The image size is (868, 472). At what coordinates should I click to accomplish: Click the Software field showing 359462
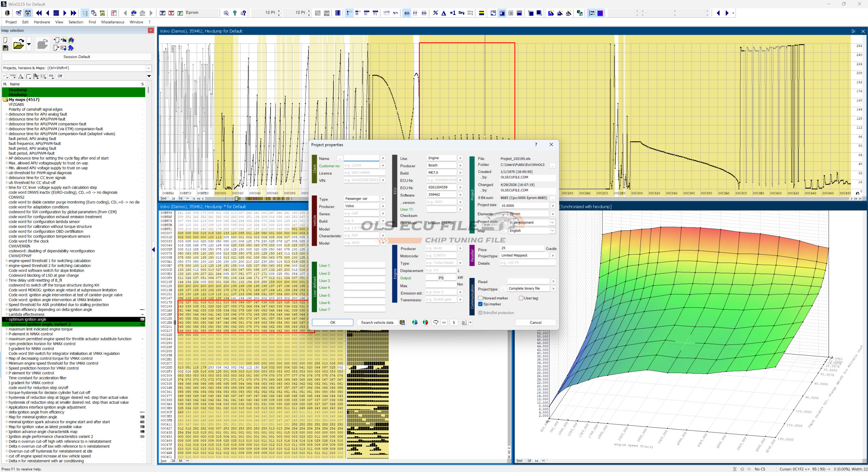[442, 195]
